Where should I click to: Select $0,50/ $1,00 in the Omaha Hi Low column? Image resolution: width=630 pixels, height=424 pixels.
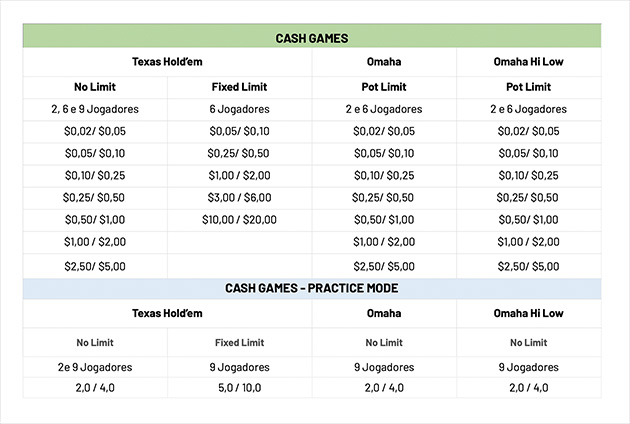[528, 219]
